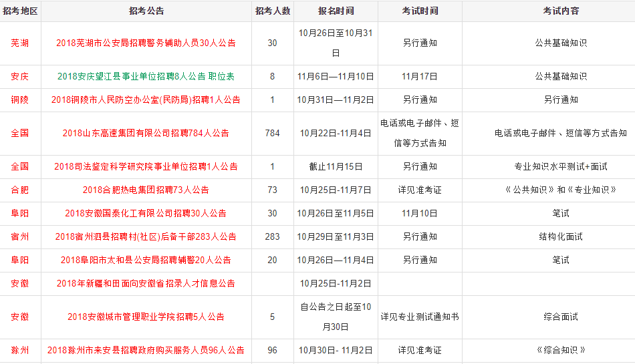Click the 铜陵 region link

(x=20, y=100)
